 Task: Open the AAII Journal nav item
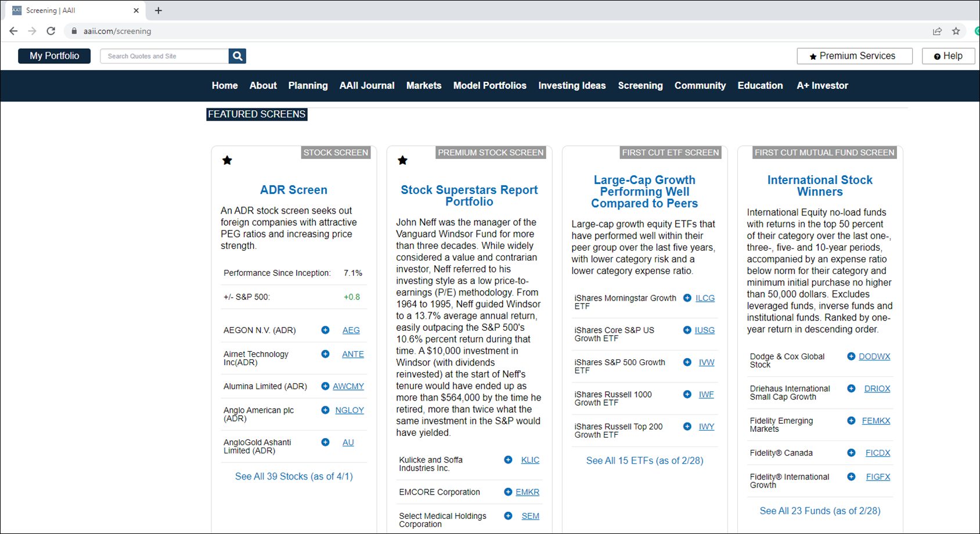366,85
